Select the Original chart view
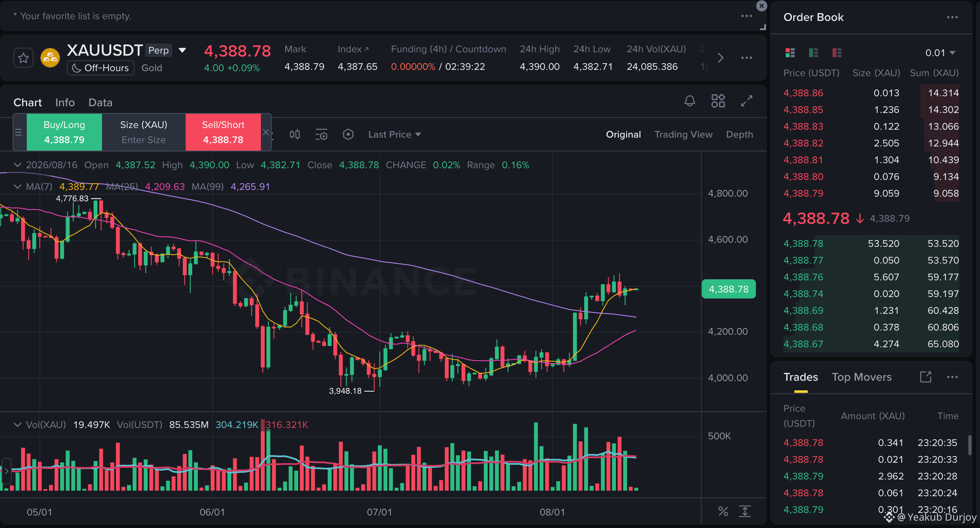The width and height of the screenshot is (980, 528). (623, 134)
